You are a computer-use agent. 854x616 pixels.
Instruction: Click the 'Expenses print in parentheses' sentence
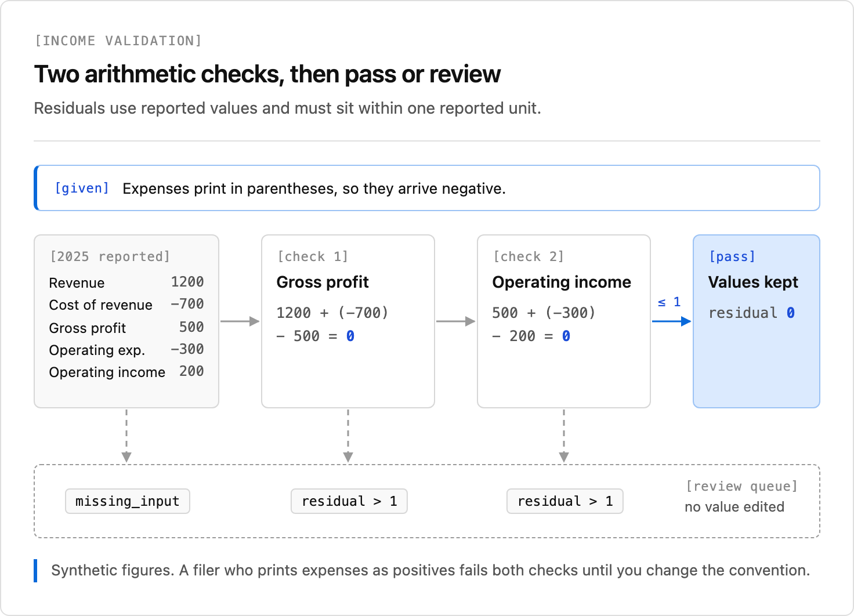point(314,189)
